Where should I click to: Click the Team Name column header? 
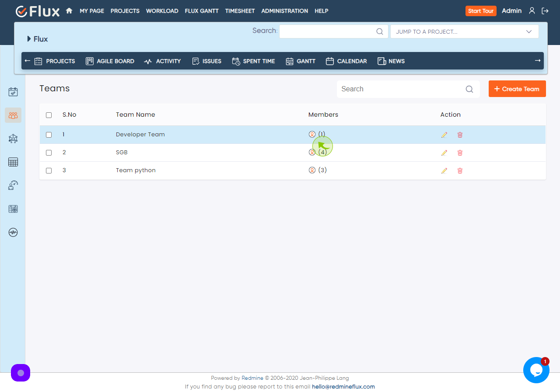[x=136, y=115]
